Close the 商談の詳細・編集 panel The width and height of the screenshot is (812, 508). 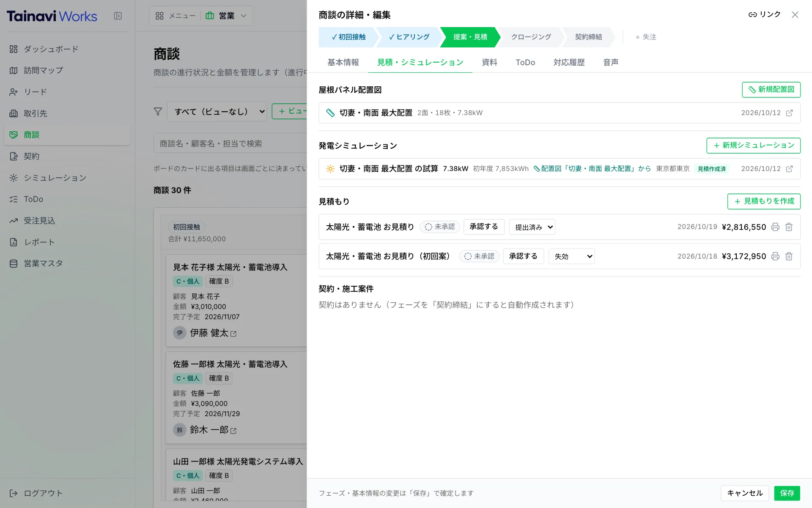(x=795, y=15)
